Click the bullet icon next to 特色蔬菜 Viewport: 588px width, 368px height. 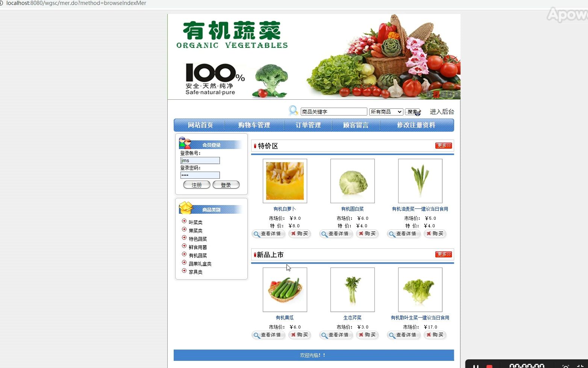[184, 238]
